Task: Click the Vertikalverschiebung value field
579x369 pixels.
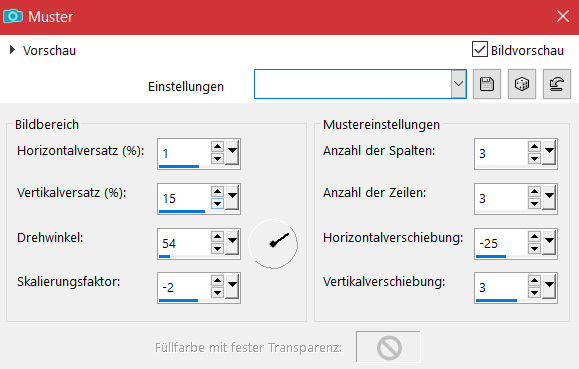Action: click(x=501, y=287)
